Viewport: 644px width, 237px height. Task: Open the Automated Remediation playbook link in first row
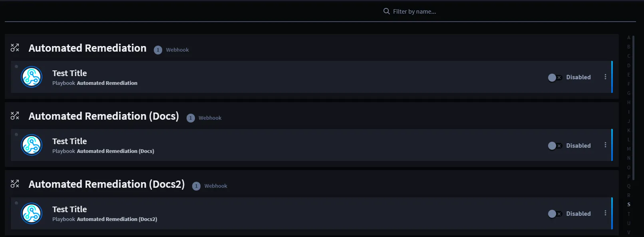click(107, 83)
